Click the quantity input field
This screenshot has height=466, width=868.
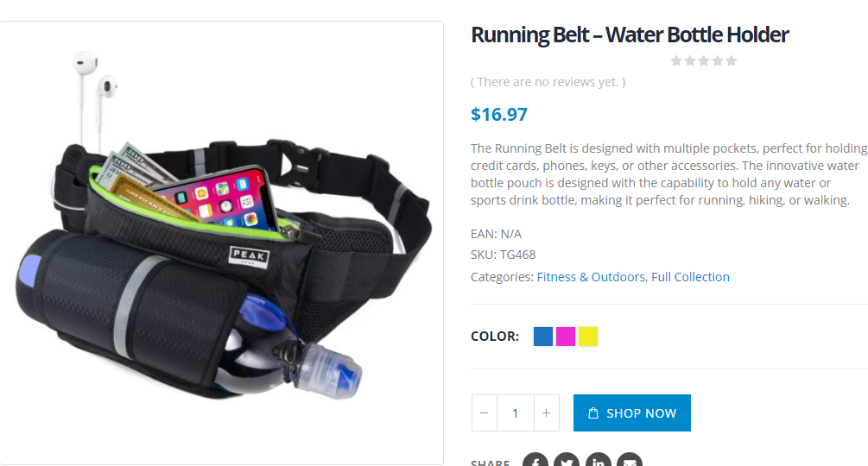pos(516,413)
